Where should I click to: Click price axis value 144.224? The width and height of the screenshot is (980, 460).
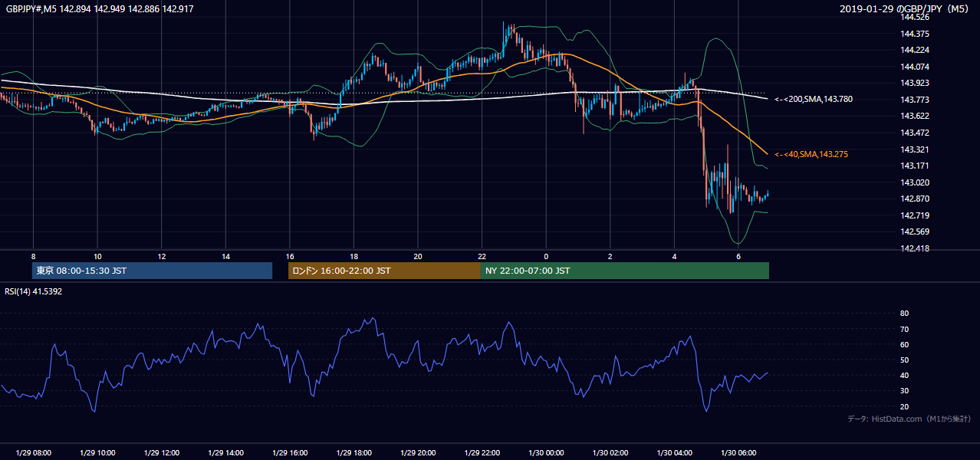tap(915, 50)
